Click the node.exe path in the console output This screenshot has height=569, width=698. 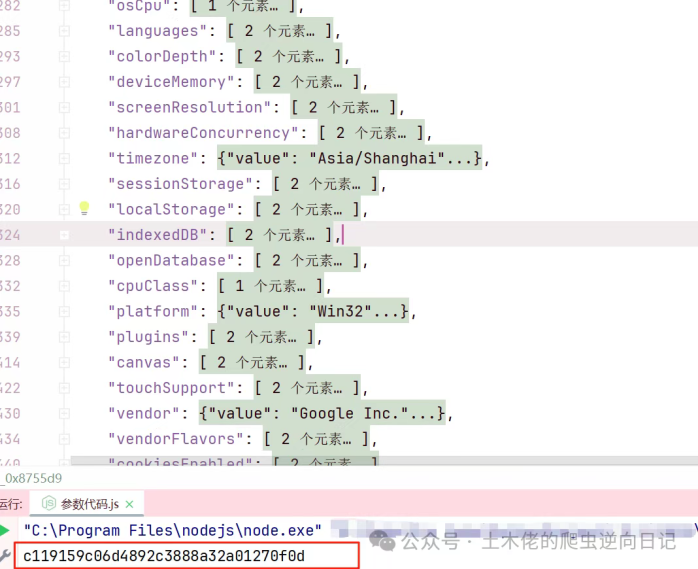[x=172, y=530]
